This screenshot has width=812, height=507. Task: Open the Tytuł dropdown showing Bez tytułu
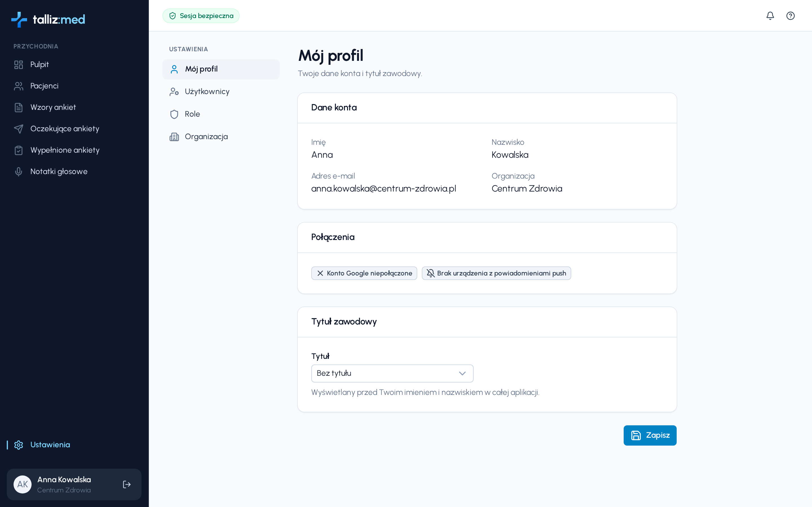tap(392, 373)
